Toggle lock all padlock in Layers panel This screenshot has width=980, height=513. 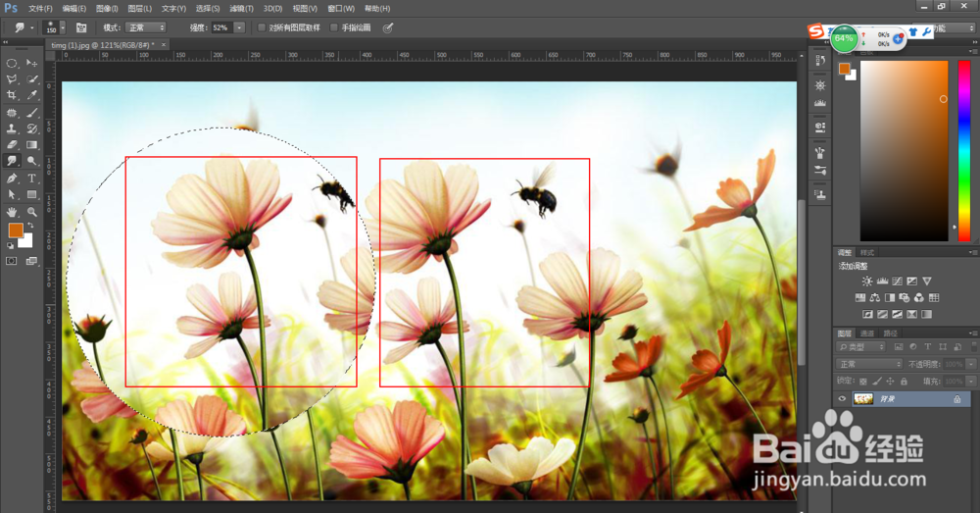point(904,381)
